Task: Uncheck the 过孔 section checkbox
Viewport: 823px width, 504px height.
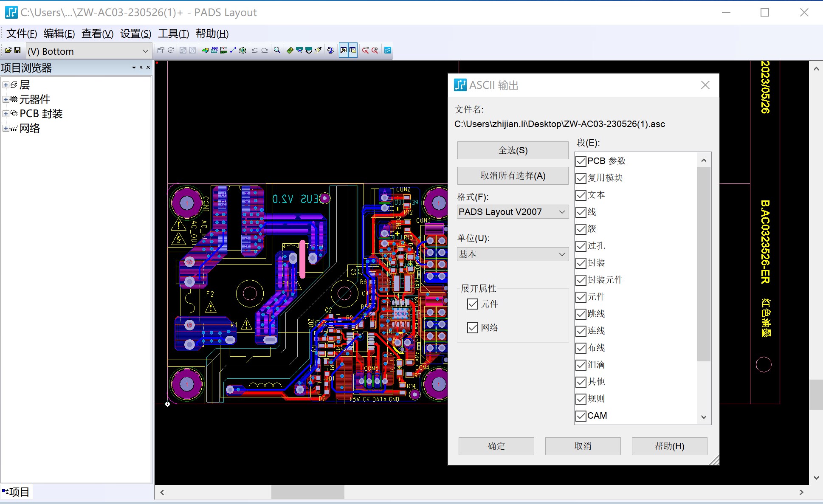Action: click(x=581, y=246)
